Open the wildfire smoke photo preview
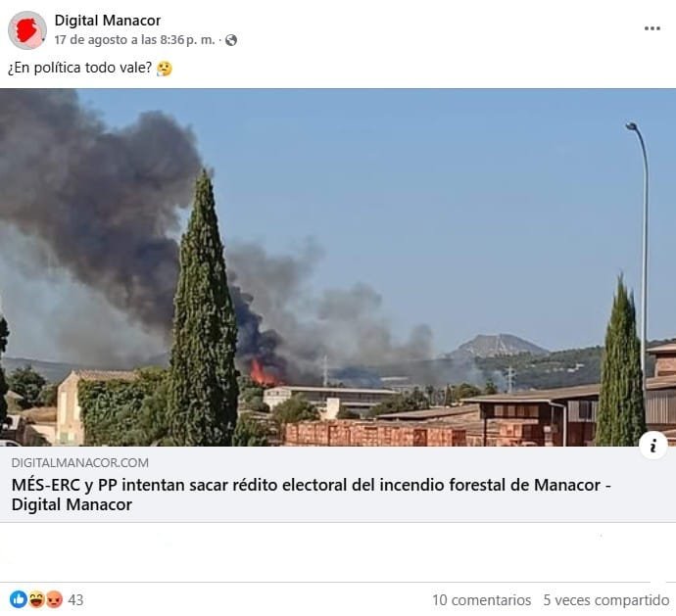 pyautogui.click(x=338, y=267)
